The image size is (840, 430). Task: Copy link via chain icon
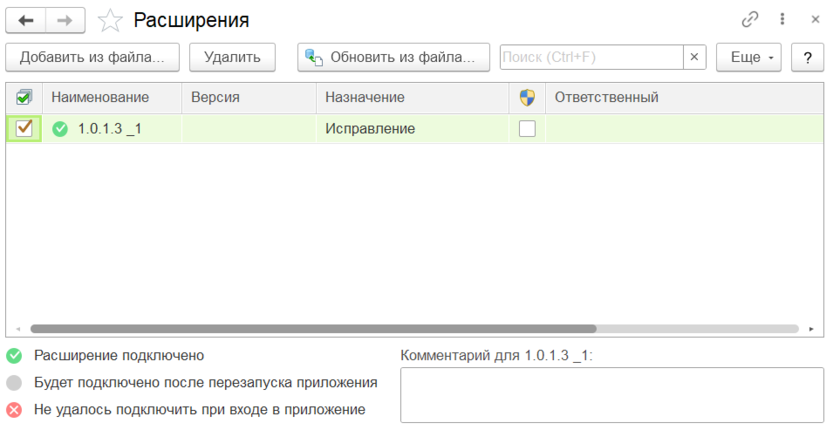[749, 19]
